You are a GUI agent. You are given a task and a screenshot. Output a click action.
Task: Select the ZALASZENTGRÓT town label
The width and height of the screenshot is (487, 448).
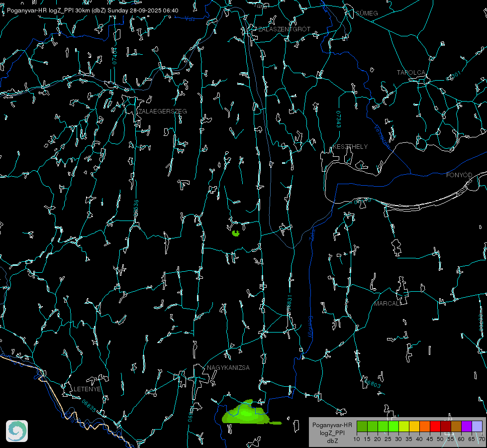tap(284, 29)
